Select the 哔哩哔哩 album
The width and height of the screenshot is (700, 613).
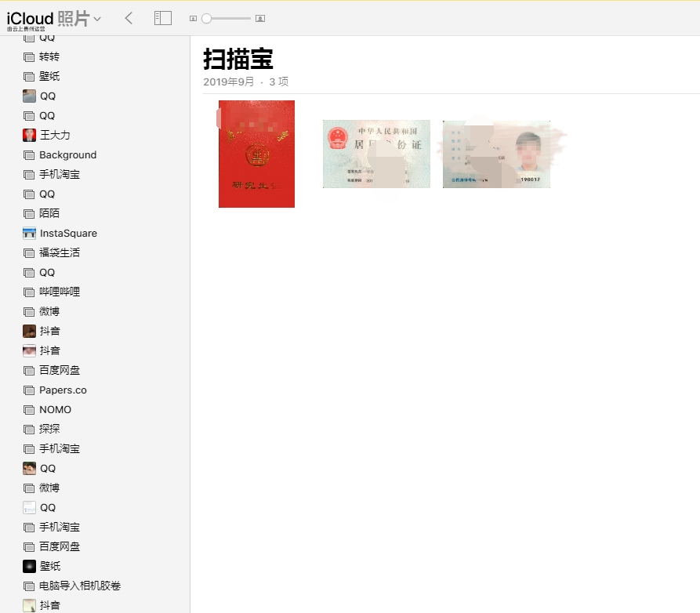(60, 292)
